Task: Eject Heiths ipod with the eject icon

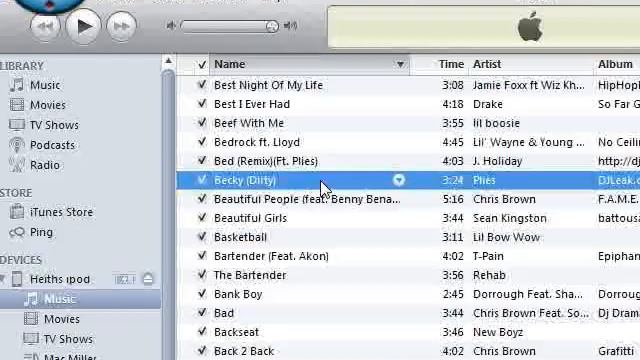Action: click(x=148, y=279)
